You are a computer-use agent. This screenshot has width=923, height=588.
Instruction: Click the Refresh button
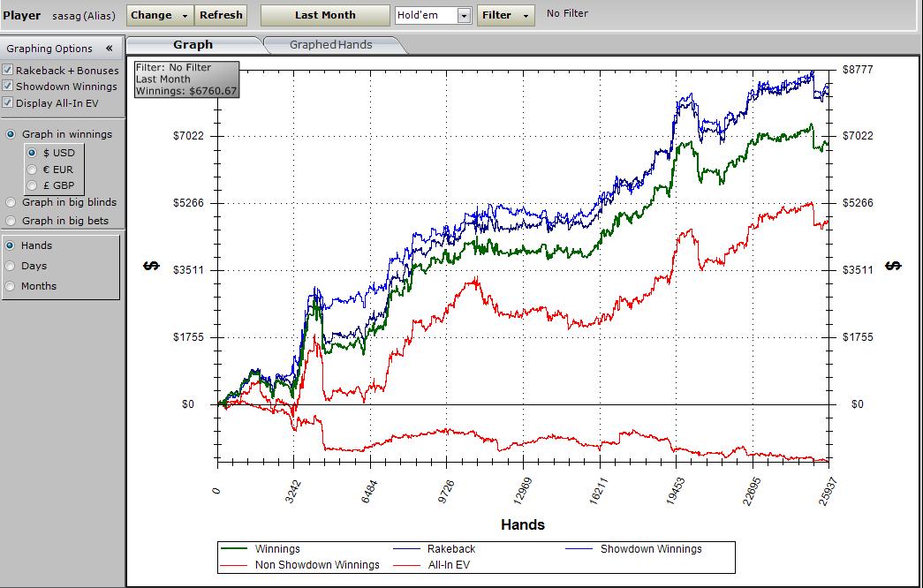[221, 15]
